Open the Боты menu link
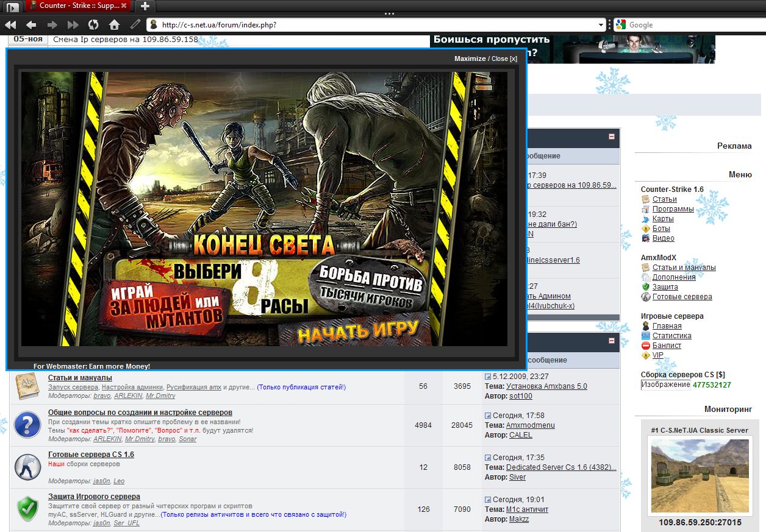766x532 pixels. pos(661,229)
